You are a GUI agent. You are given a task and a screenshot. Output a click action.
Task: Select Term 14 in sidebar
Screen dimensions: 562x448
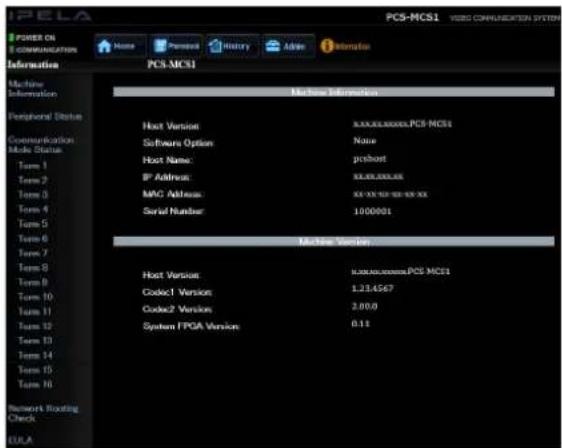35,355
